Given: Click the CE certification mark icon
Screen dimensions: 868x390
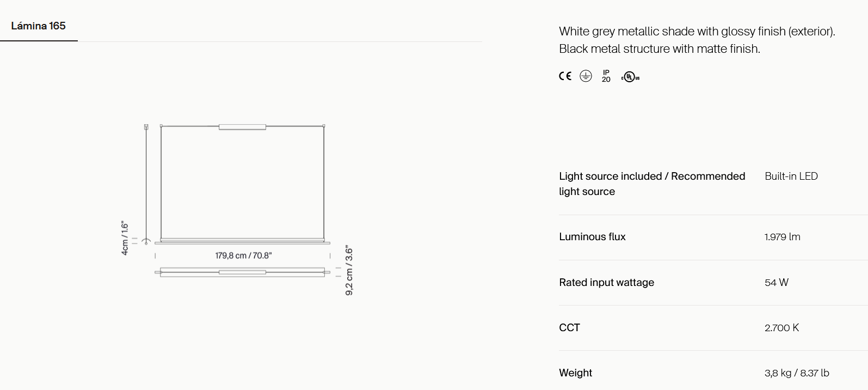Looking at the screenshot, I should click(565, 76).
